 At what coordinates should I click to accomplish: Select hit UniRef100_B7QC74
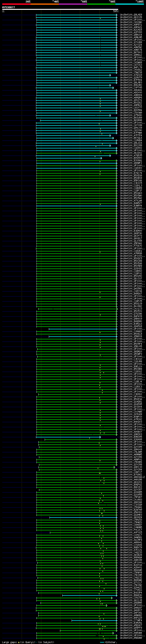pyautogui.click(x=131, y=173)
